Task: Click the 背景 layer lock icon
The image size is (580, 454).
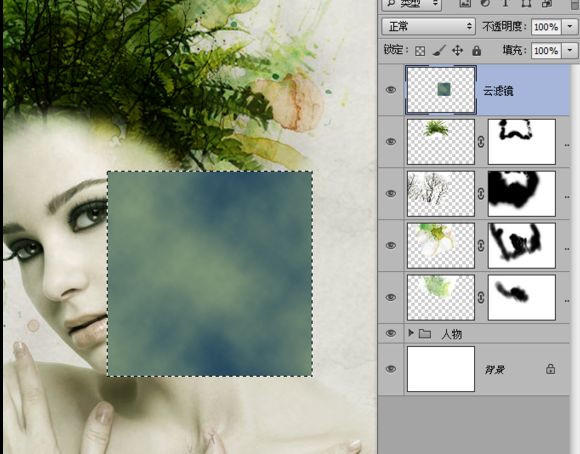Action: pos(550,369)
